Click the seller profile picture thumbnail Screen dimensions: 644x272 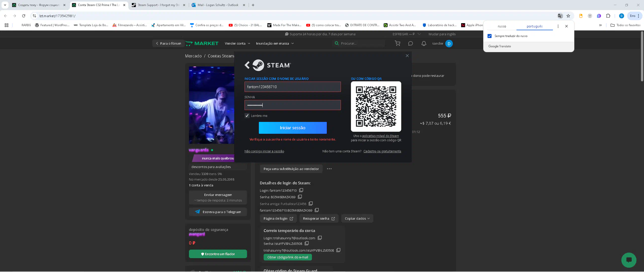coord(212,105)
